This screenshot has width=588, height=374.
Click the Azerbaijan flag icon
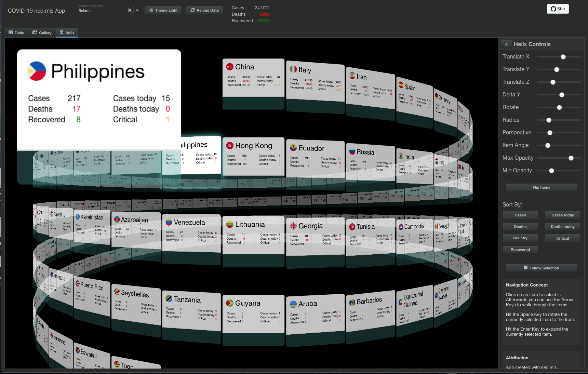117,219
